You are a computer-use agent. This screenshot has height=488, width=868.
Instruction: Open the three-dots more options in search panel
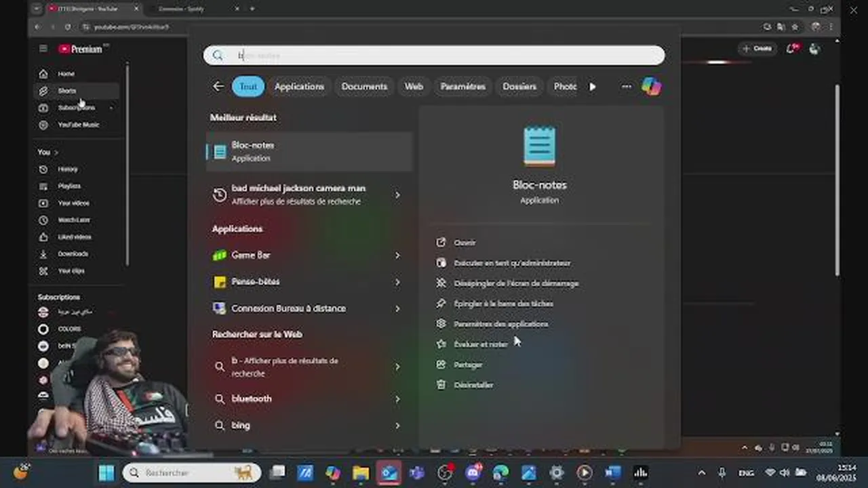coord(627,87)
